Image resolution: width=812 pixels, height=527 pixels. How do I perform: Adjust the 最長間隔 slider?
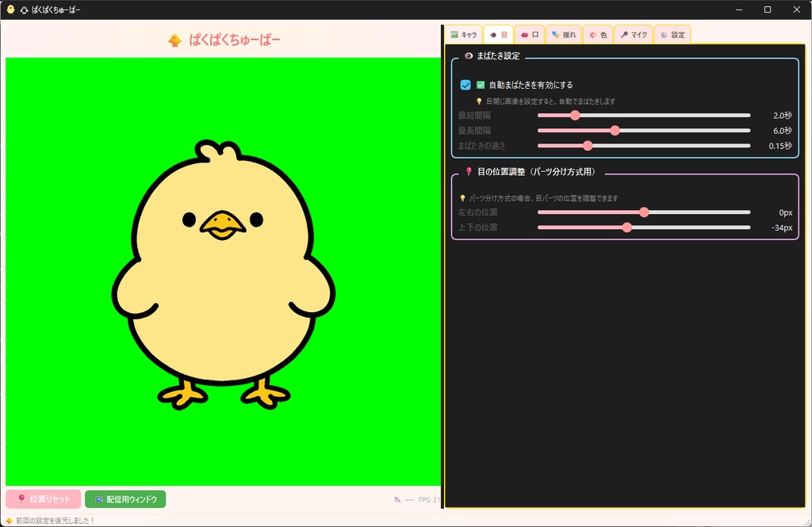[644, 131]
